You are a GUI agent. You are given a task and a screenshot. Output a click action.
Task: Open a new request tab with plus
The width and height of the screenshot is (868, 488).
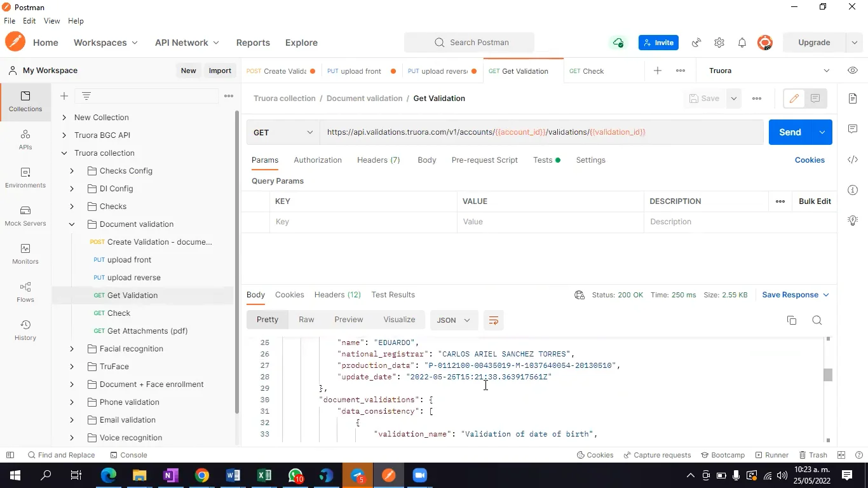(x=658, y=71)
